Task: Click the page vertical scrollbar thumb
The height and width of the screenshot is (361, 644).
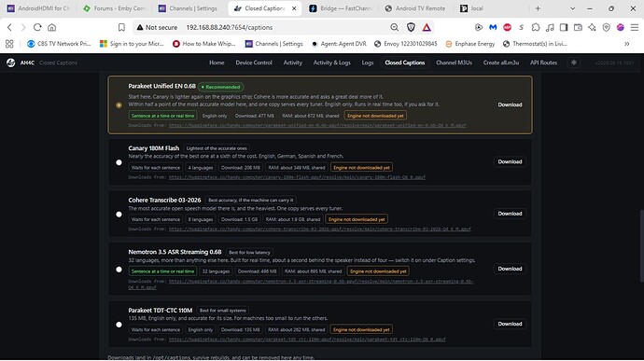Action: [641, 245]
